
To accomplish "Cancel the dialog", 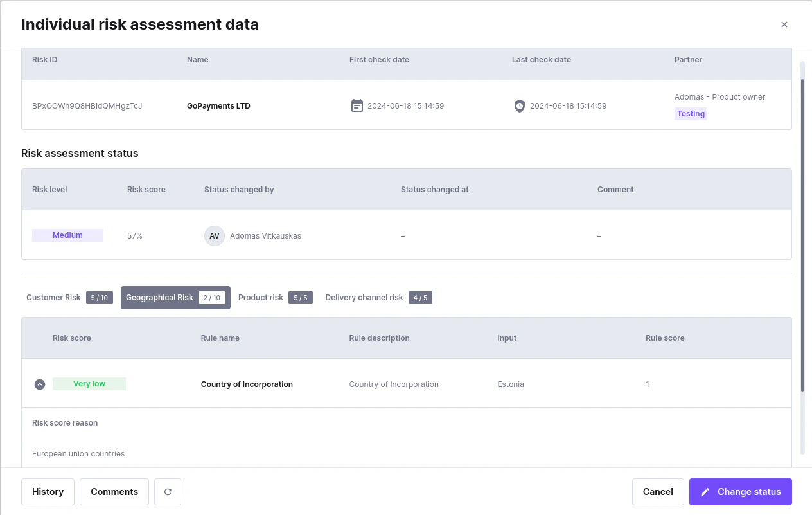I will coord(658,492).
